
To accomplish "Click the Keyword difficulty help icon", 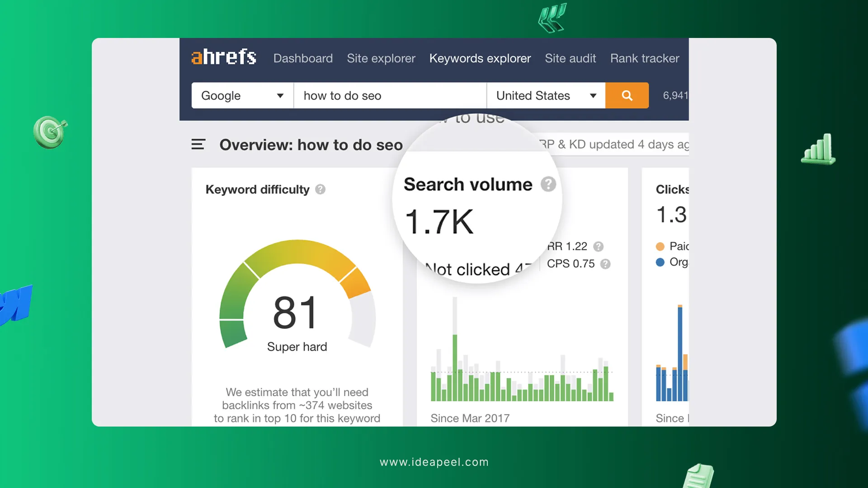I will pyautogui.click(x=320, y=189).
